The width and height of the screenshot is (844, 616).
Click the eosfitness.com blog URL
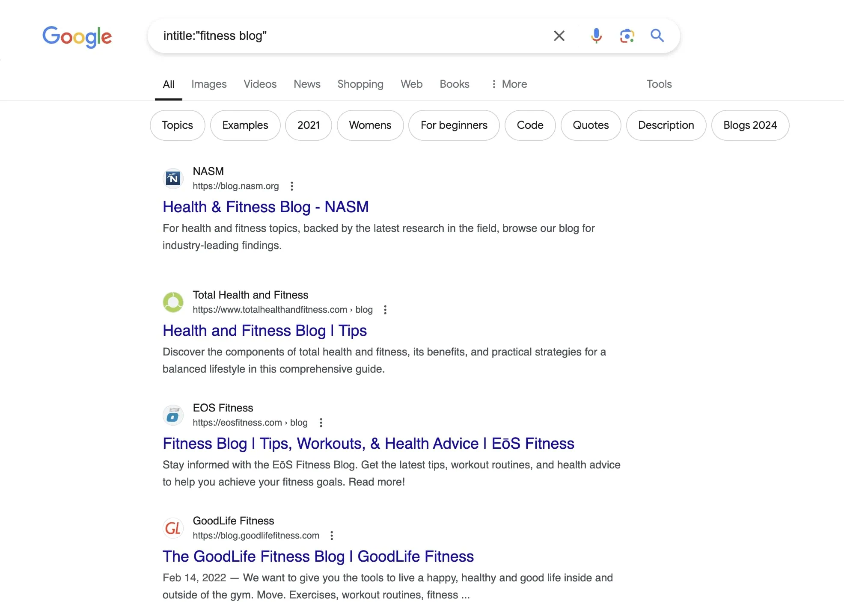250,423
